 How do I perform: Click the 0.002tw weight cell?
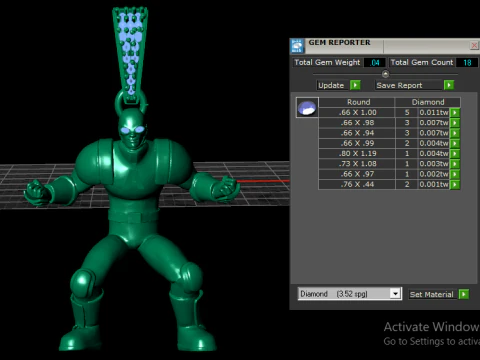tap(434, 174)
